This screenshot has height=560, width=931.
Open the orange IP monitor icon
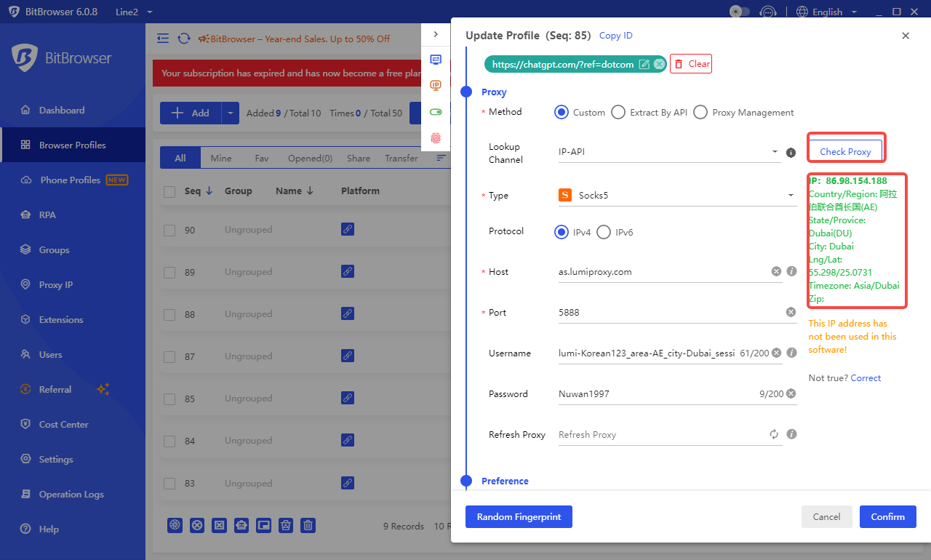[436, 86]
